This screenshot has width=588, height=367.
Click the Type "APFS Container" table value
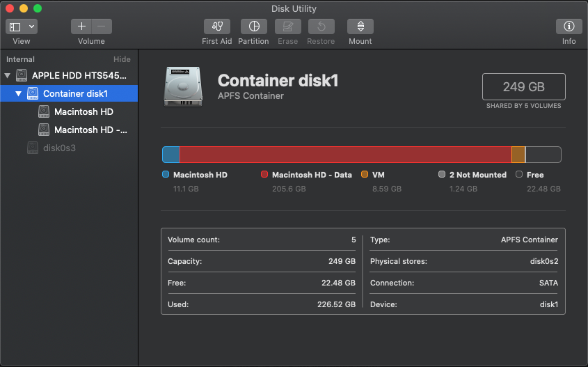point(530,240)
